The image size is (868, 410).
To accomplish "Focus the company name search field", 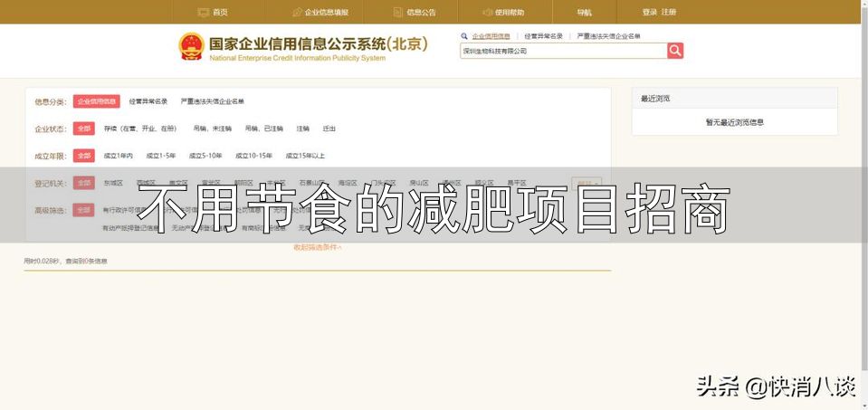I will click(564, 51).
